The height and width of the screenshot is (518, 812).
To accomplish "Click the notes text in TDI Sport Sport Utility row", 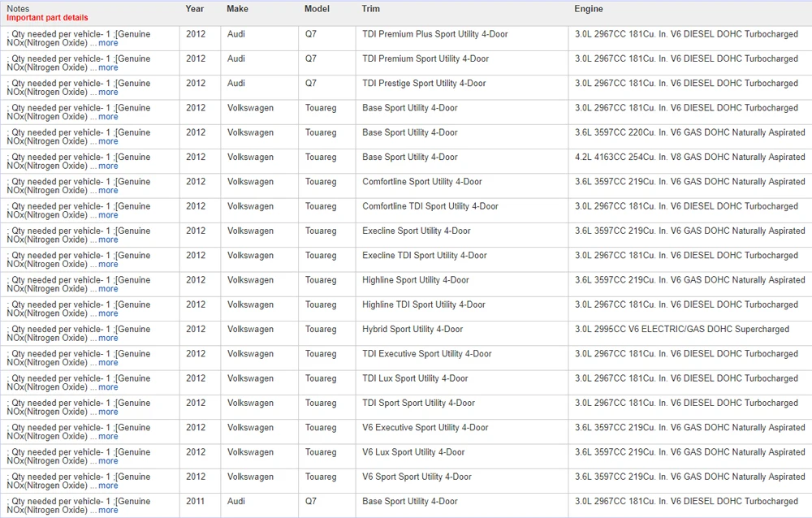I will (x=79, y=407).
